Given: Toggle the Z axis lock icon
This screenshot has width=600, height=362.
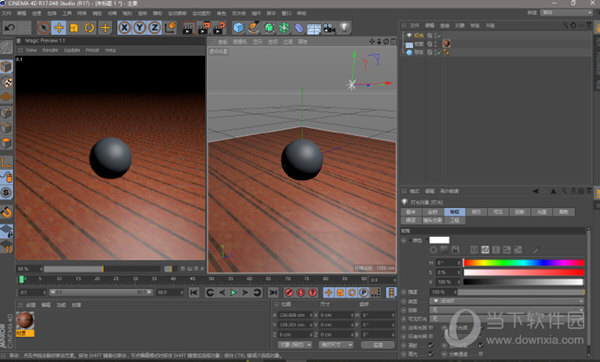Looking at the screenshot, I should pos(155,28).
